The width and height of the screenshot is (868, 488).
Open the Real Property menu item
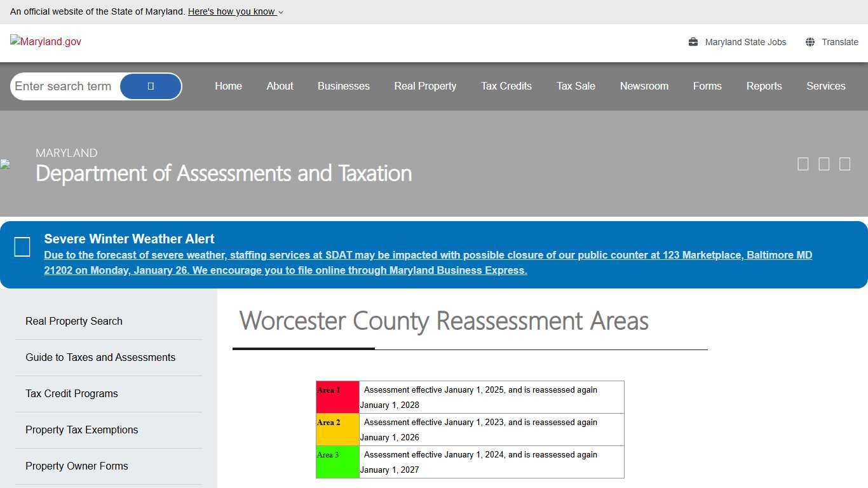pyautogui.click(x=425, y=86)
